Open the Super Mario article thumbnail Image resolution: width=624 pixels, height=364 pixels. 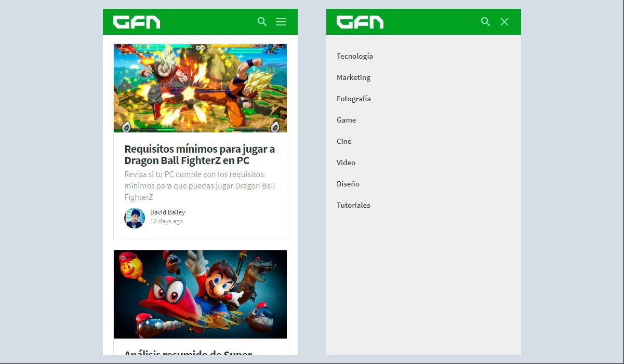coord(200,294)
